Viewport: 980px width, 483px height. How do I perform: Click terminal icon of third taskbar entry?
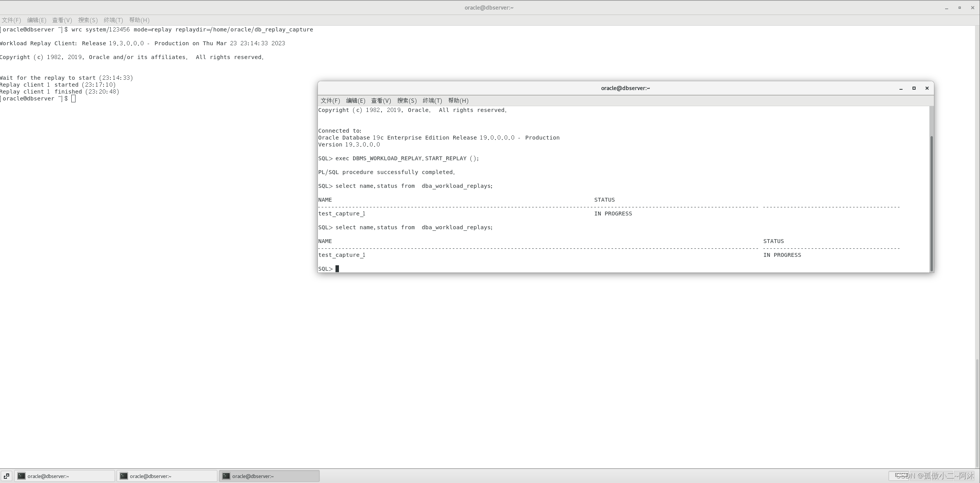click(226, 476)
